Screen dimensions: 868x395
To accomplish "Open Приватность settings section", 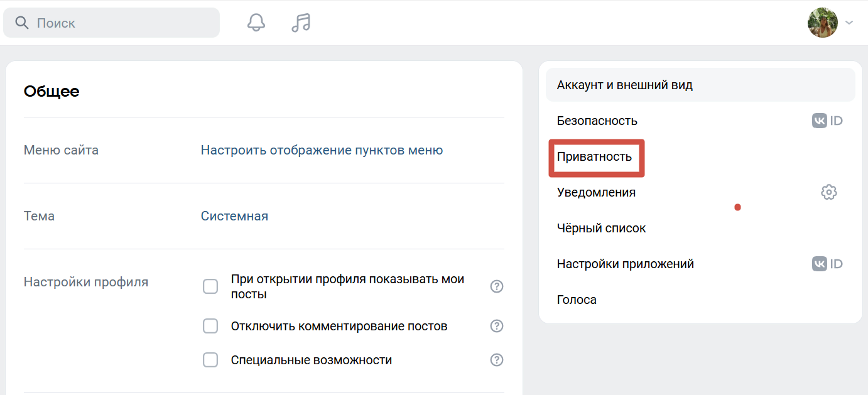I will point(594,156).
